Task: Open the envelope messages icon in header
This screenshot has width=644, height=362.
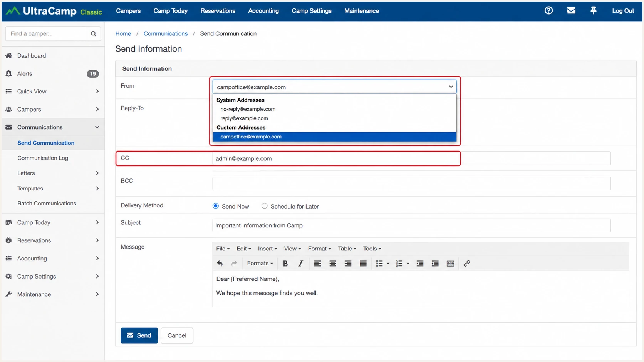Action: click(x=571, y=11)
